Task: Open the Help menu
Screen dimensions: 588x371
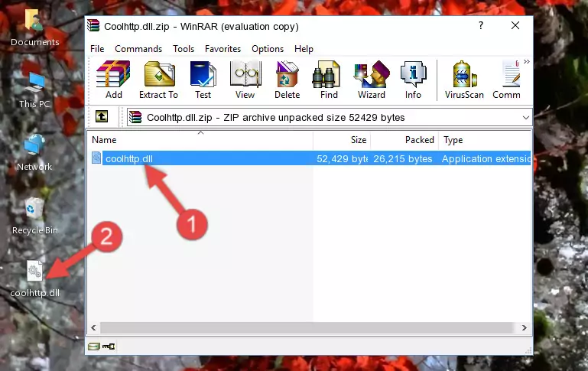Action: click(304, 49)
